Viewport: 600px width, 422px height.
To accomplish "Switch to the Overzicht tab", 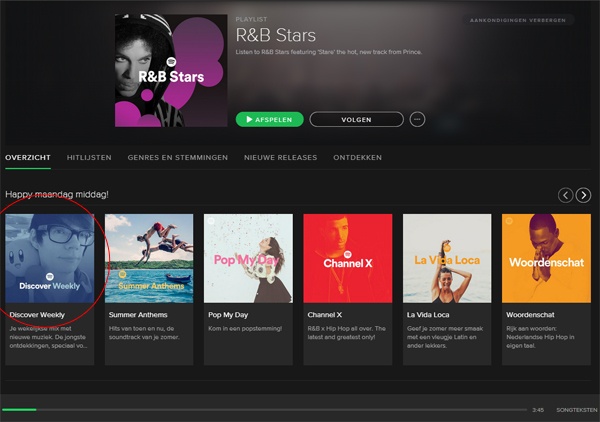I will [x=28, y=158].
